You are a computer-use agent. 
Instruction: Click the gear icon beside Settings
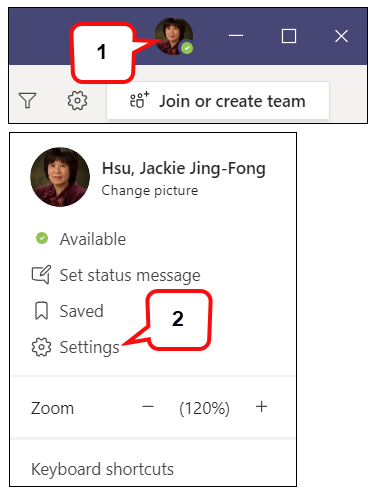pyautogui.click(x=41, y=347)
